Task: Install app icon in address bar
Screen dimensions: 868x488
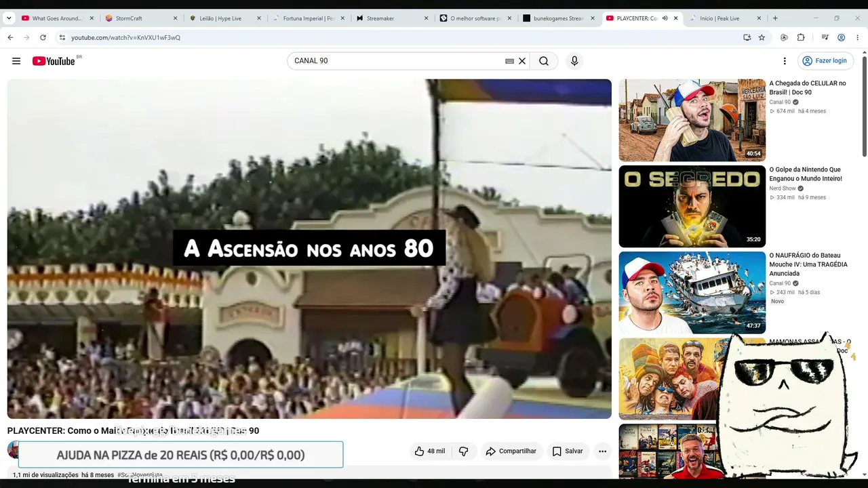Action: coord(747,37)
